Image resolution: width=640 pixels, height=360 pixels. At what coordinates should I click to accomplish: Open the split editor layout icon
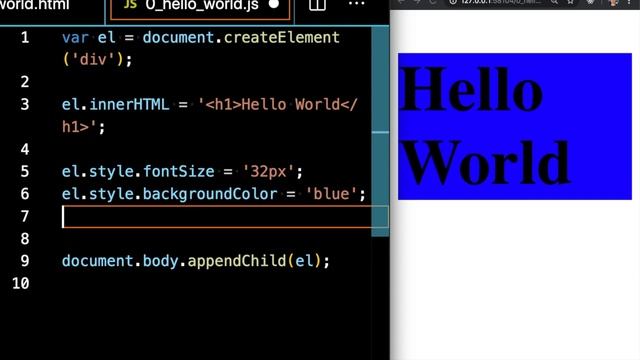[317, 4]
